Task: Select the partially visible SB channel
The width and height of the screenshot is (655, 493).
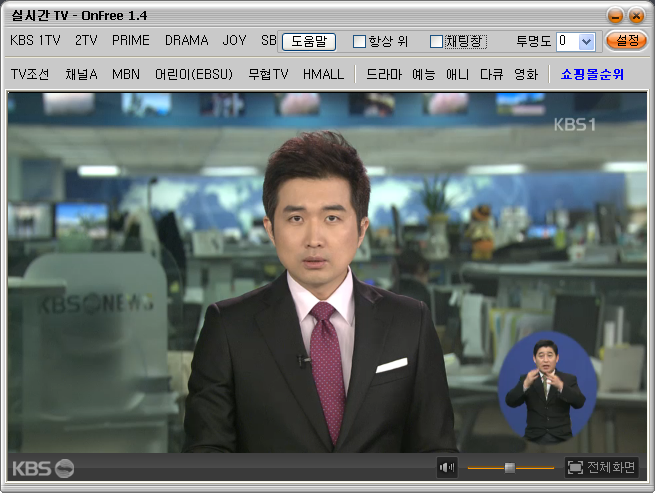Action: click(x=269, y=41)
